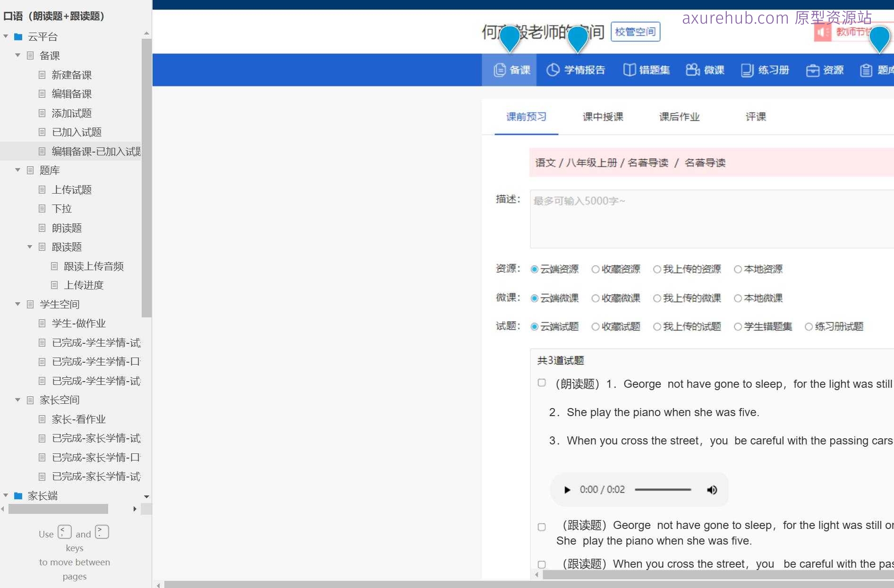Open the 微课 section
Viewport: 894px width, 588px height.
(x=705, y=70)
